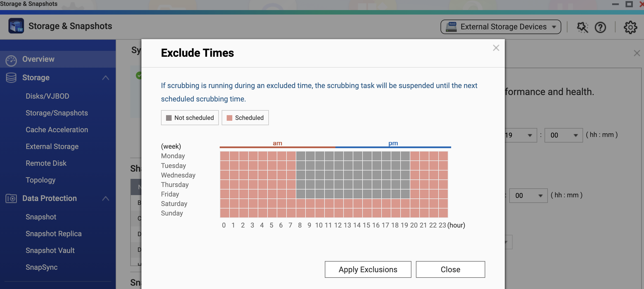The width and height of the screenshot is (644, 289).
Task: Open the global settings gear icon
Action: click(630, 27)
